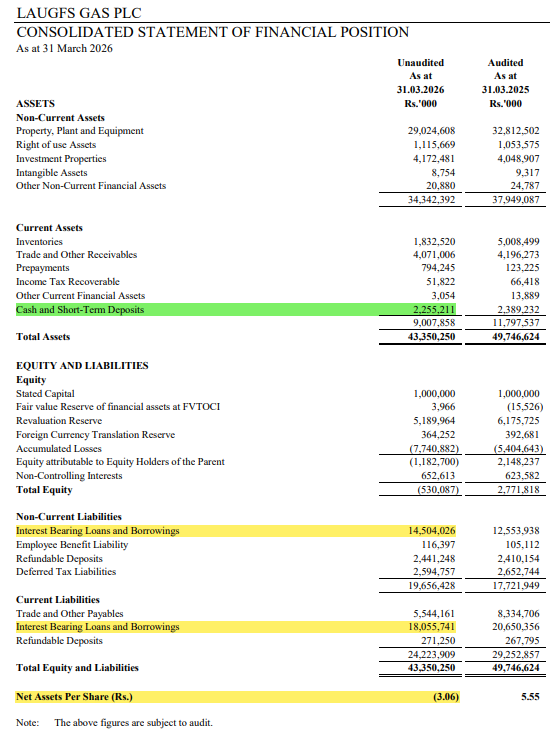Select 'Non-Current Liabilities' subheading
The height and width of the screenshot is (737, 560).
pyautogui.click(x=69, y=517)
